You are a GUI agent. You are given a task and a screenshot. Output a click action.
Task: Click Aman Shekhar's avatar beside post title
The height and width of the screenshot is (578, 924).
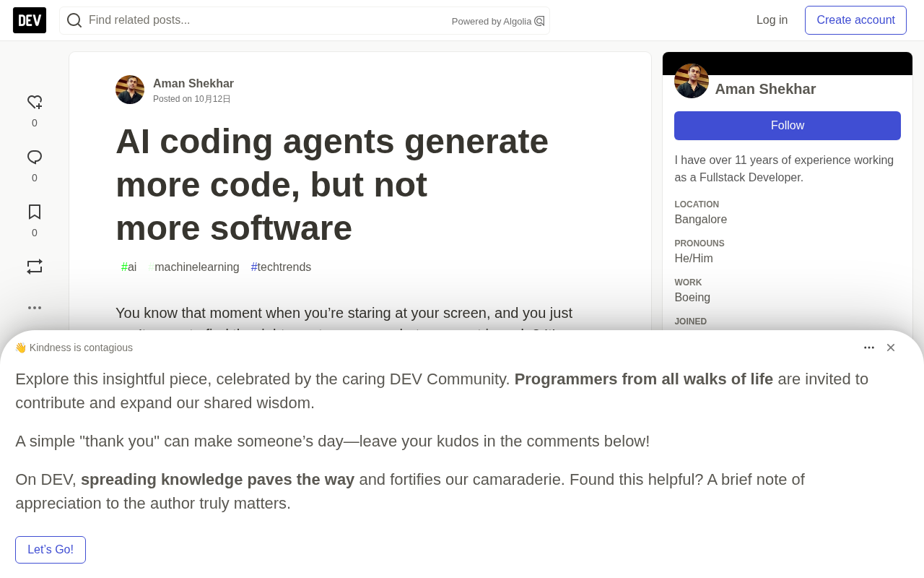130,90
